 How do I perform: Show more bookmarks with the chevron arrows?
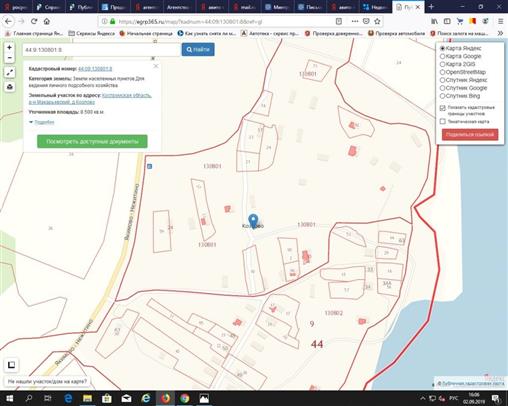coord(500,33)
